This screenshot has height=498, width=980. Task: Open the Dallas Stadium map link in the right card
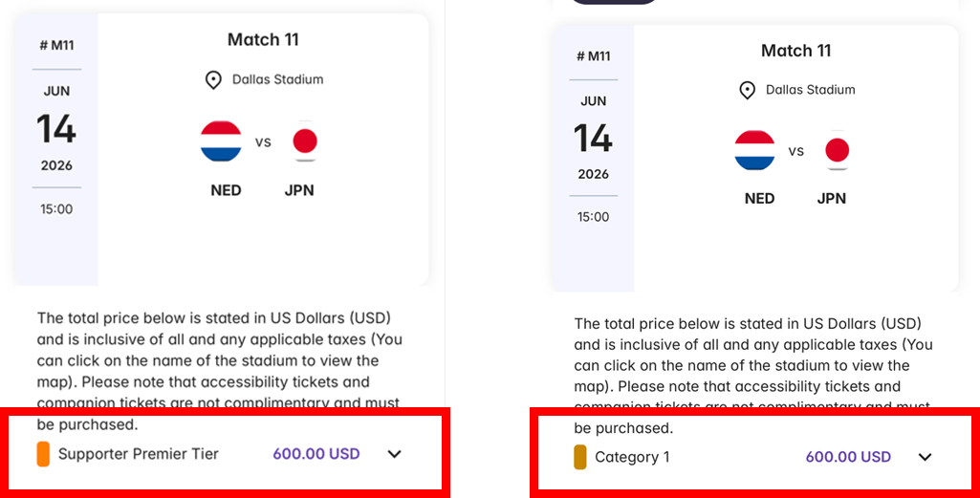coord(810,90)
